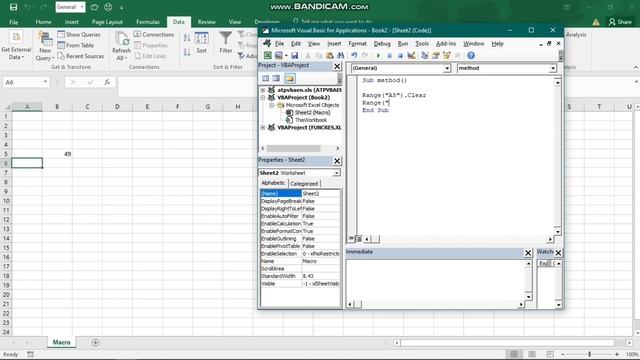Switch to the Categorized properties tab
Screen dimensions: 640x360
(304, 184)
